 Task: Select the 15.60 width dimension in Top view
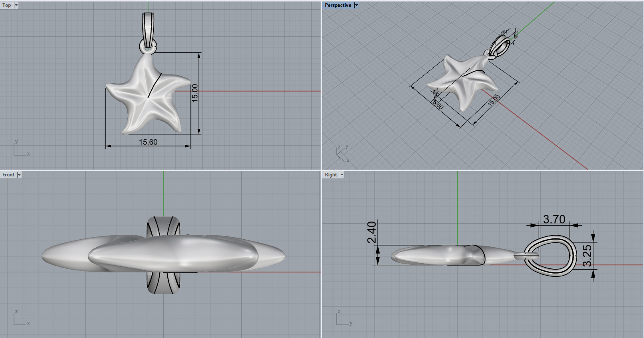(x=148, y=142)
